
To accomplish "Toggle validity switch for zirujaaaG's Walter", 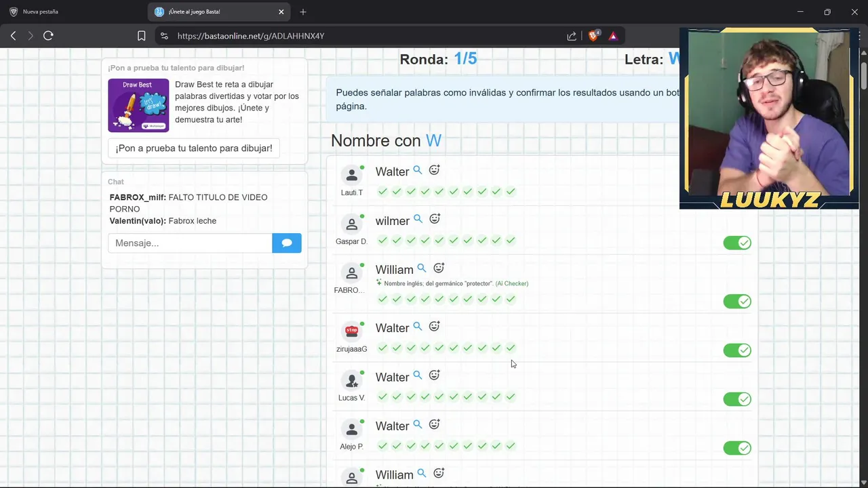I will 737,350.
